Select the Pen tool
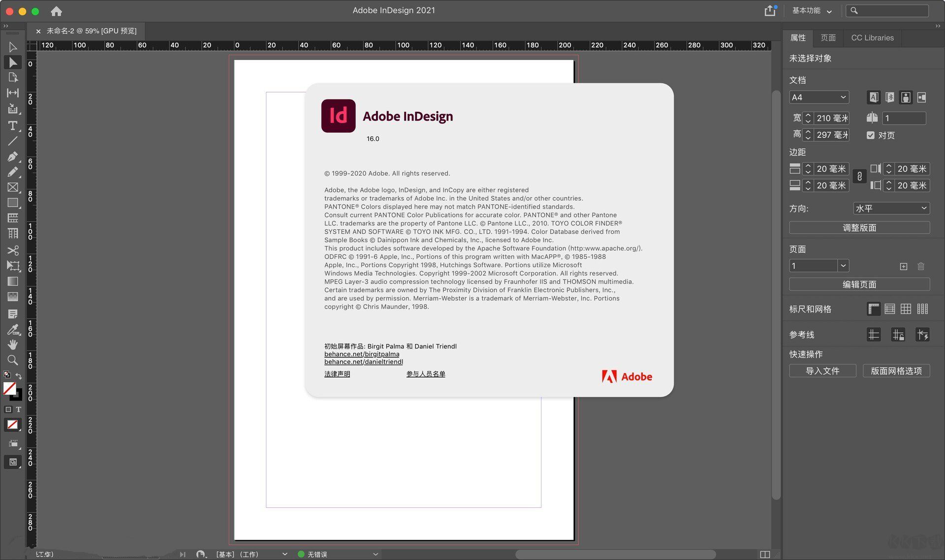 pos(13,156)
